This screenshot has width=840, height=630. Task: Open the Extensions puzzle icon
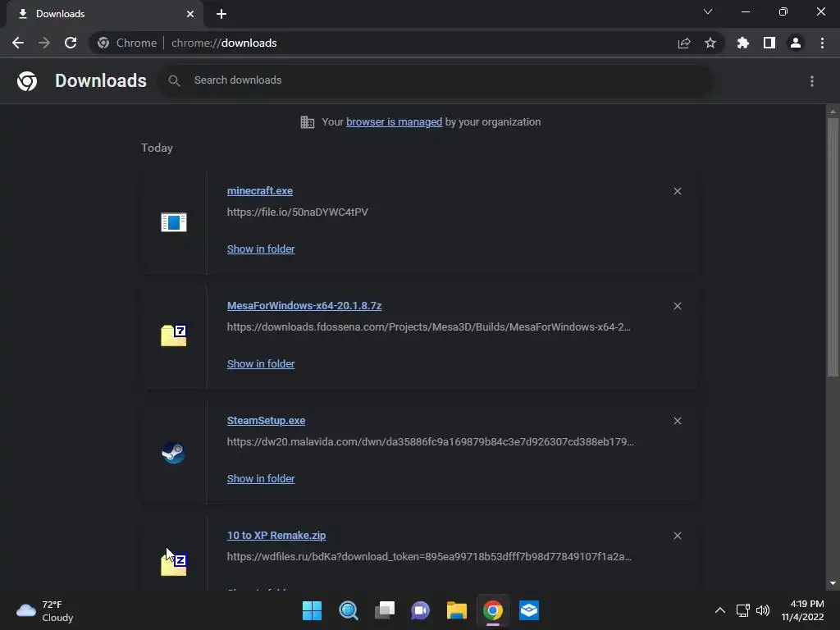[742, 43]
